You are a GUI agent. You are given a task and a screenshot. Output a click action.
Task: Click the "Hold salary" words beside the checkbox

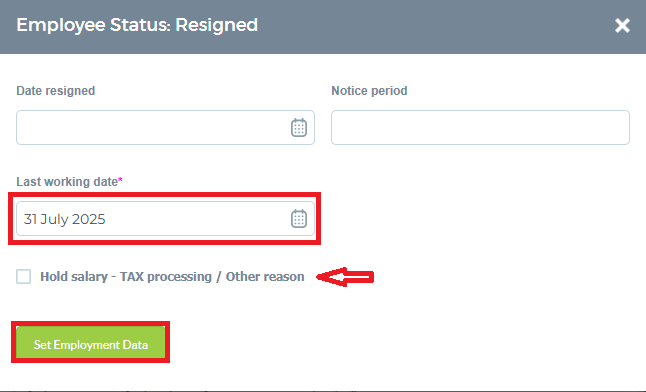[x=74, y=277]
